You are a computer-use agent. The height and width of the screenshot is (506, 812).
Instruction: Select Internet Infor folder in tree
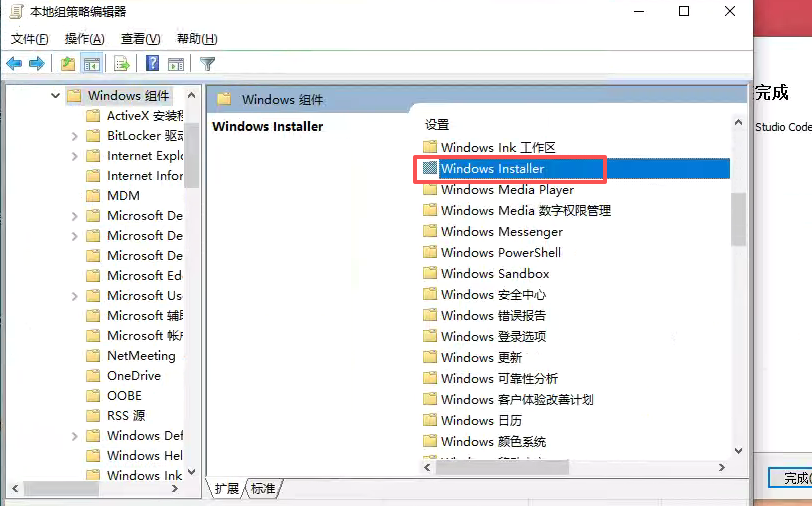tap(145, 176)
